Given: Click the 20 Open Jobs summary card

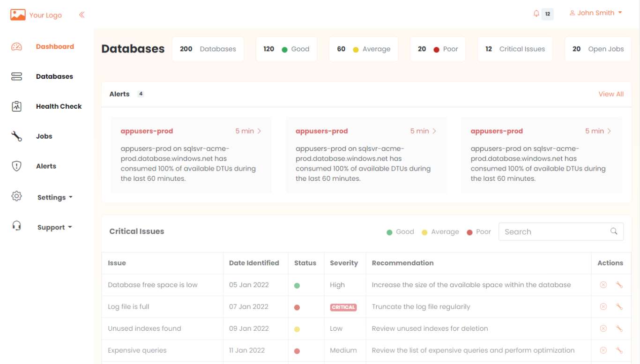Looking at the screenshot, I should pyautogui.click(x=598, y=49).
